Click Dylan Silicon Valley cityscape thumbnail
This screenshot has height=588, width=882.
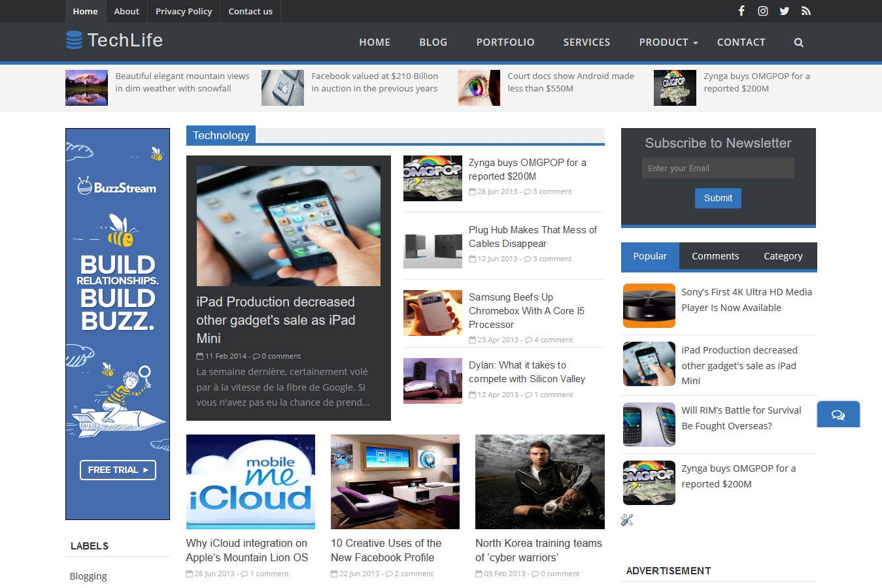coord(433,381)
